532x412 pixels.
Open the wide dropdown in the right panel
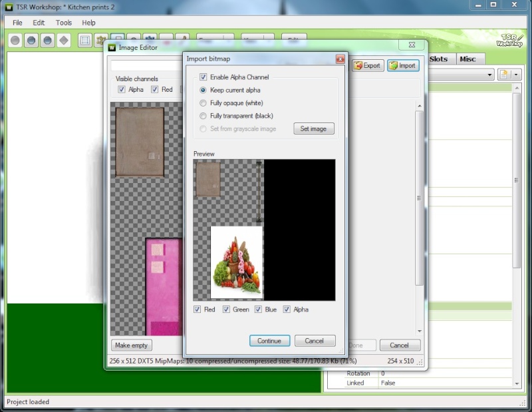[462, 75]
